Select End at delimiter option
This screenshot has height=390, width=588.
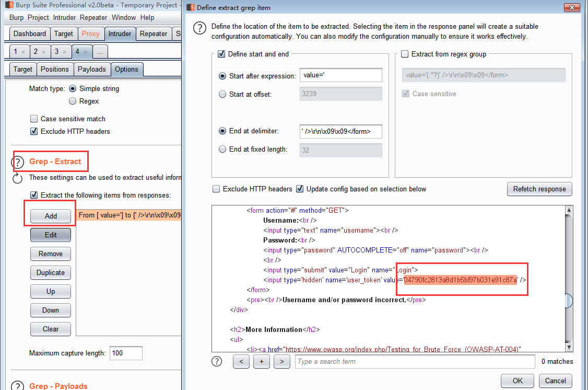(222, 131)
